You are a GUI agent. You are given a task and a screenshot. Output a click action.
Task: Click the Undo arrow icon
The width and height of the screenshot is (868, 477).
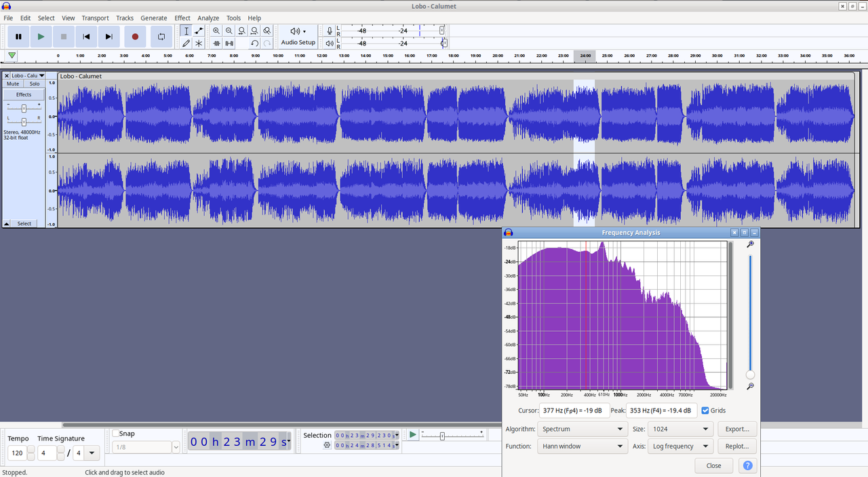point(254,43)
